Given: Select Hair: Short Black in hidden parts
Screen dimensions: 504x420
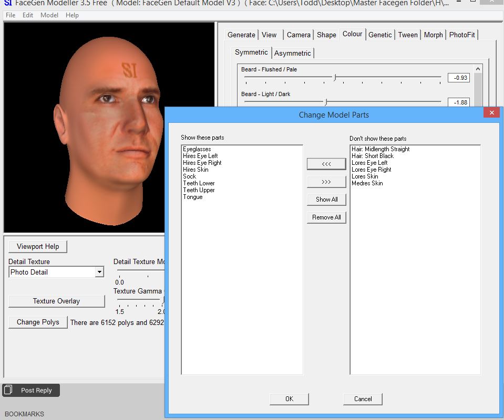Looking at the screenshot, I should point(373,156).
